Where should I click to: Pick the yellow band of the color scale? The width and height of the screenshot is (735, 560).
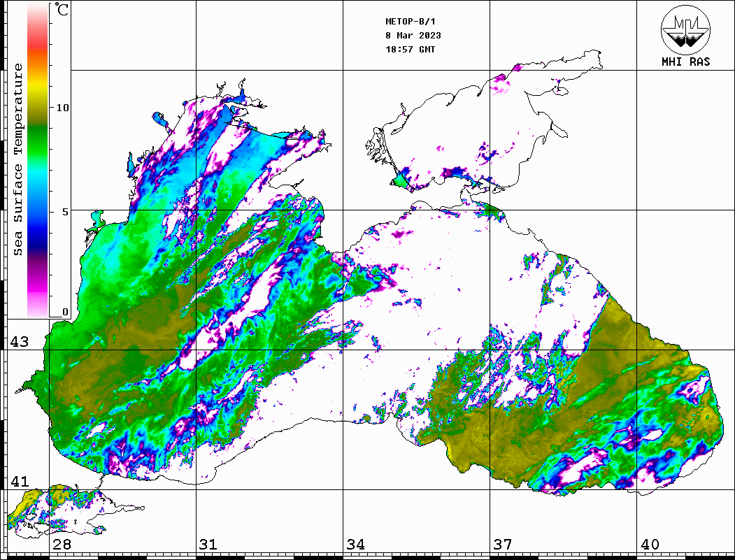[x=38, y=87]
